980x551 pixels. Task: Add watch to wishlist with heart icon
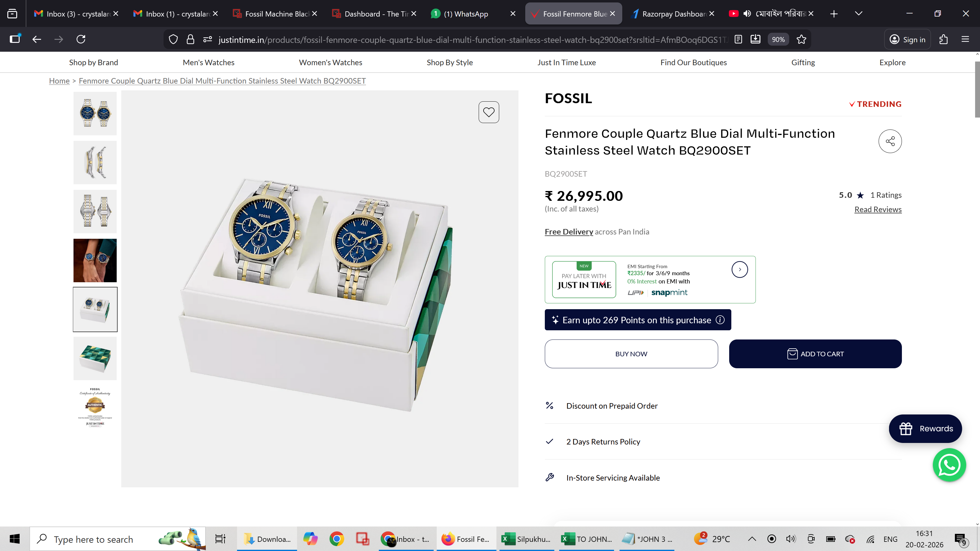coord(488,112)
